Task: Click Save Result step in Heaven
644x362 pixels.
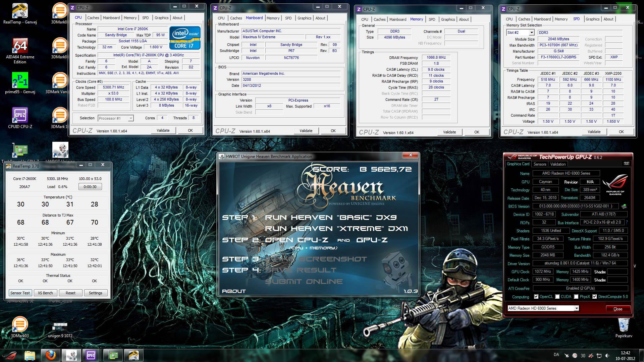Action: [x=301, y=270]
